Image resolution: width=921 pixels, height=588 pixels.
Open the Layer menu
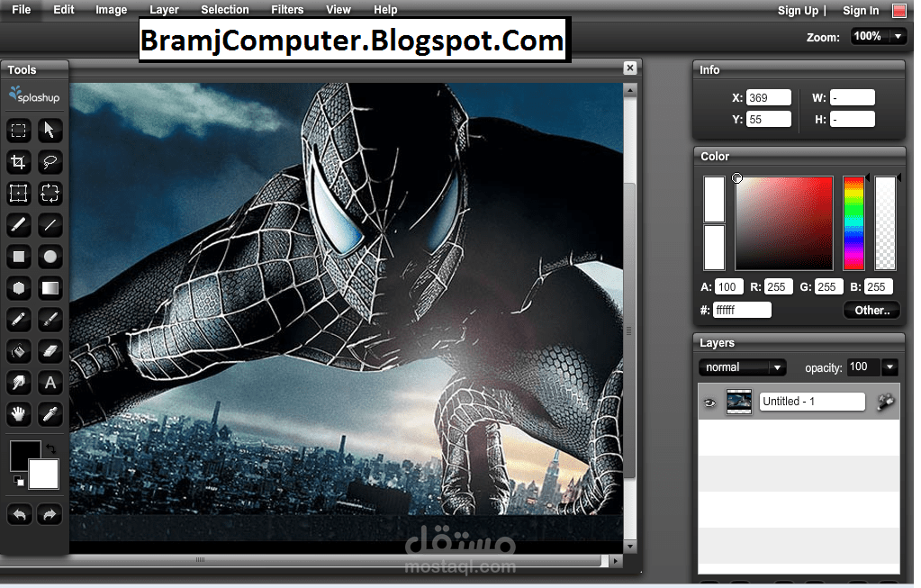click(x=164, y=10)
